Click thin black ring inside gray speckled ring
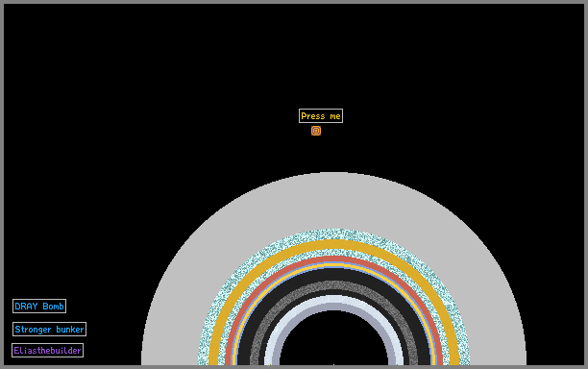The image size is (588, 369). (x=333, y=293)
